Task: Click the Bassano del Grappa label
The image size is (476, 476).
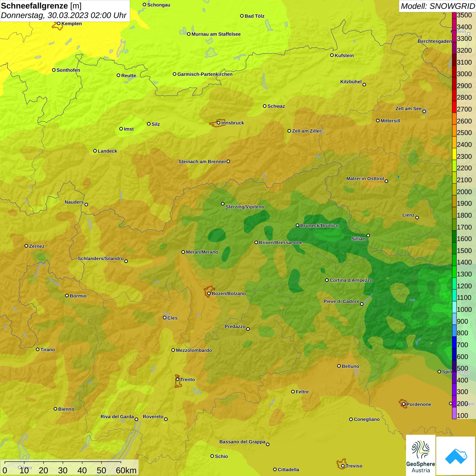Action: [242, 442]
